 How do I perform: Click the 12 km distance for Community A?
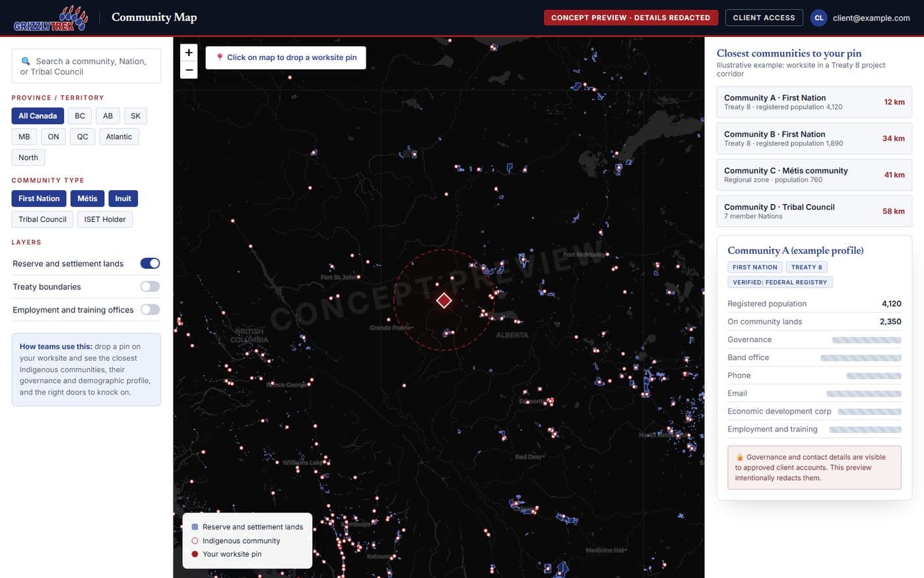(x=894, y=102)
